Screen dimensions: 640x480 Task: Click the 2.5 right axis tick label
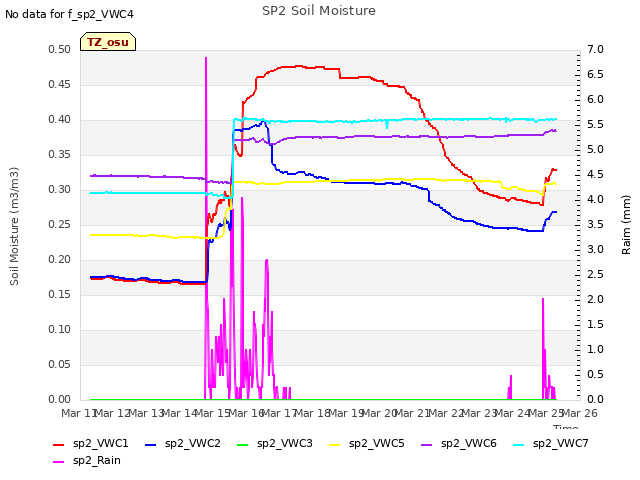click(595, 275)
